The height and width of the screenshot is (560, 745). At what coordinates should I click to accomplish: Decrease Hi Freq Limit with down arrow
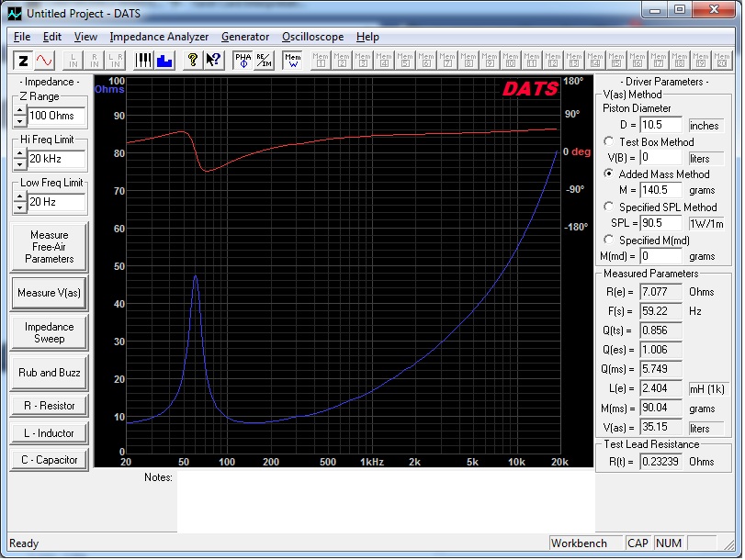(19, 163)
